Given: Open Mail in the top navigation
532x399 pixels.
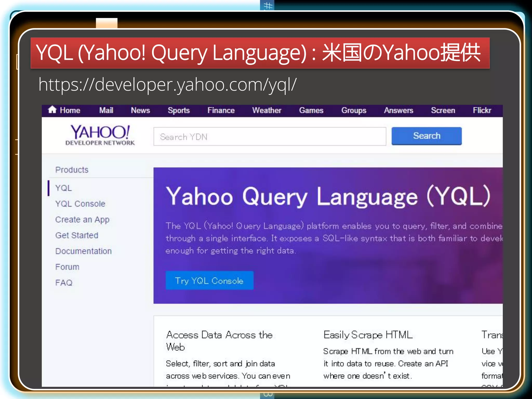Looking at the screenshot, I should [106, 110].
